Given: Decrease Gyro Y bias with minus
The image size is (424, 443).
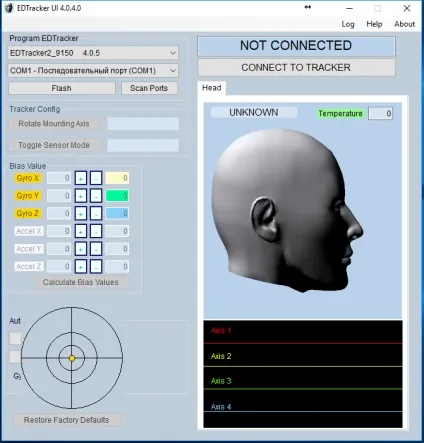Looking at the screenshot, I should (96, 196).
